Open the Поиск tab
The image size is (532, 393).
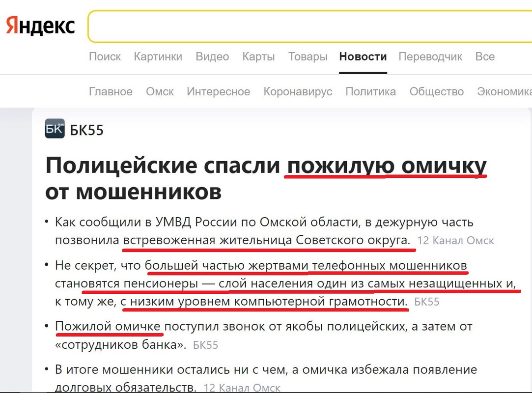(x=105, y=56)
